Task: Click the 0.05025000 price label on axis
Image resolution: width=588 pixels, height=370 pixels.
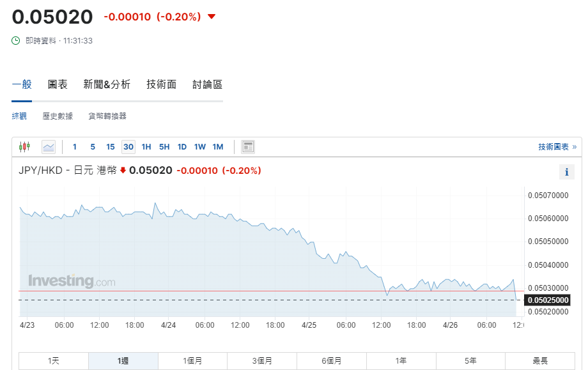Action: coord(546,300)
